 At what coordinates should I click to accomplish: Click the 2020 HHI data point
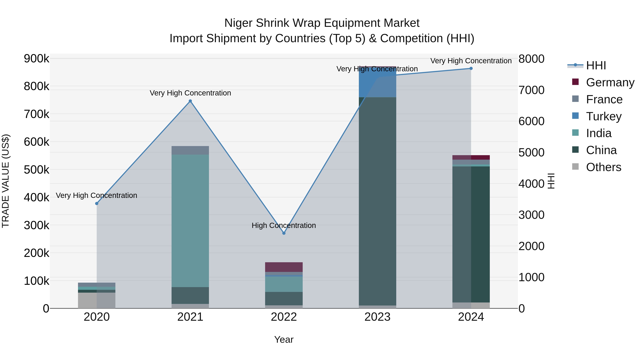click(97, 204)
